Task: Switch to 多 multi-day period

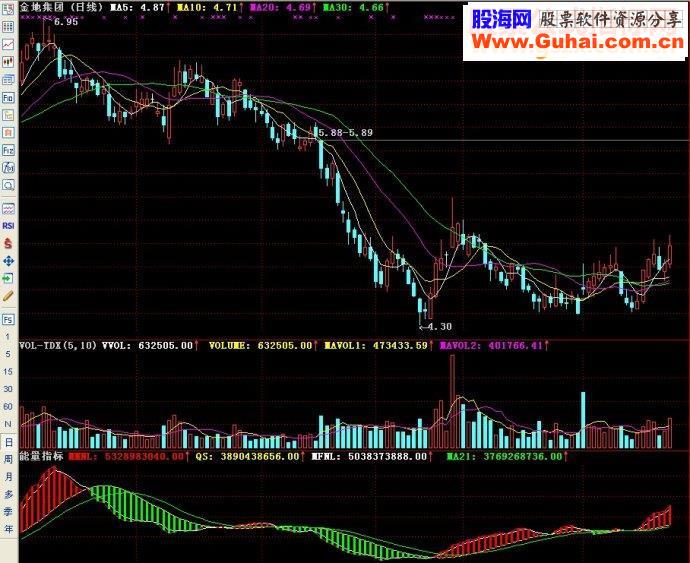Action: 8,494
